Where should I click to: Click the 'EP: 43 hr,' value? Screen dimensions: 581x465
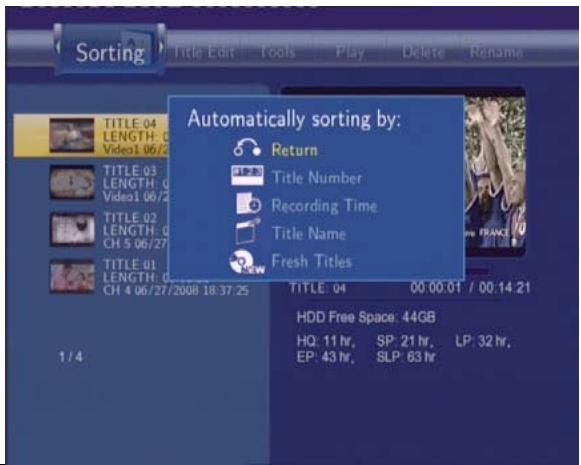tap(325, 357)
